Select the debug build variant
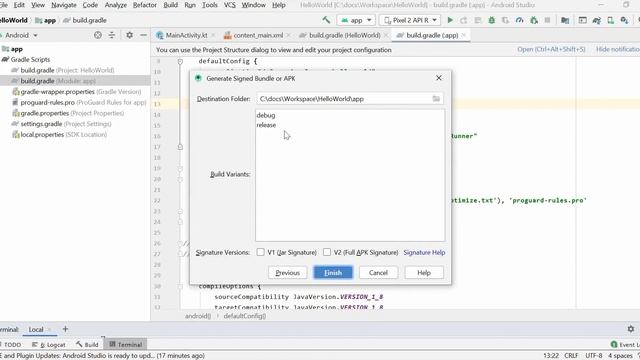 [x=266, y=116]
